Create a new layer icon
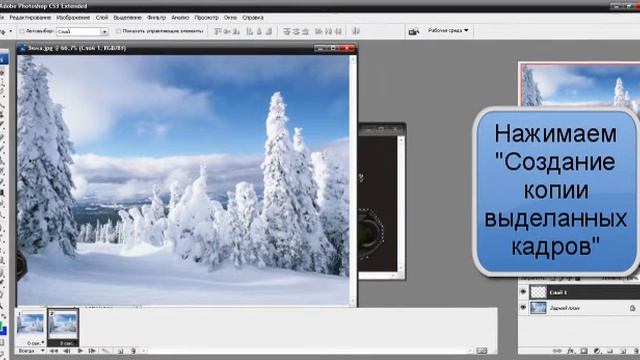The image size is (640, 360). (623, 351)
